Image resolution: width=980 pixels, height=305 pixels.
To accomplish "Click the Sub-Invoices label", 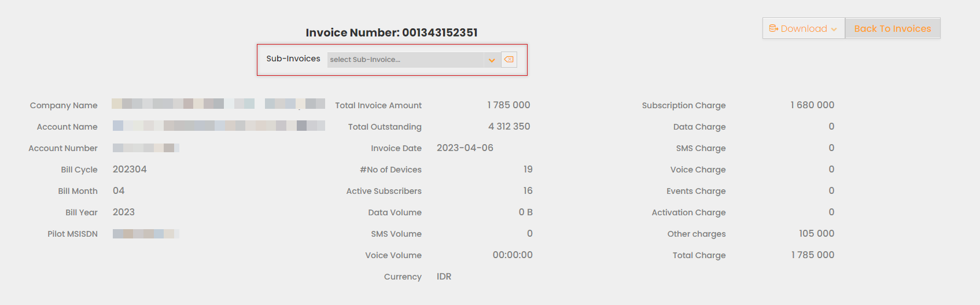I will pyautogui.click(x=293, y=58).
